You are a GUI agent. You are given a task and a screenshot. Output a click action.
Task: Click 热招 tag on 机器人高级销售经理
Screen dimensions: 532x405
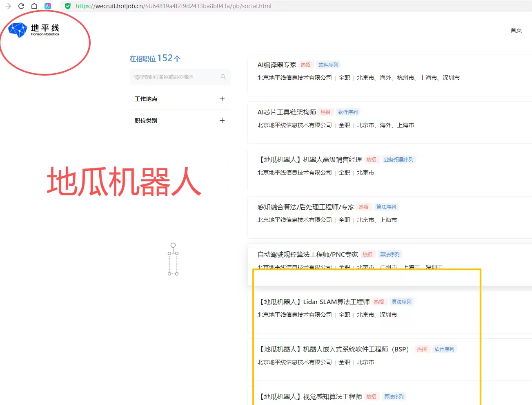click(371, 159)
